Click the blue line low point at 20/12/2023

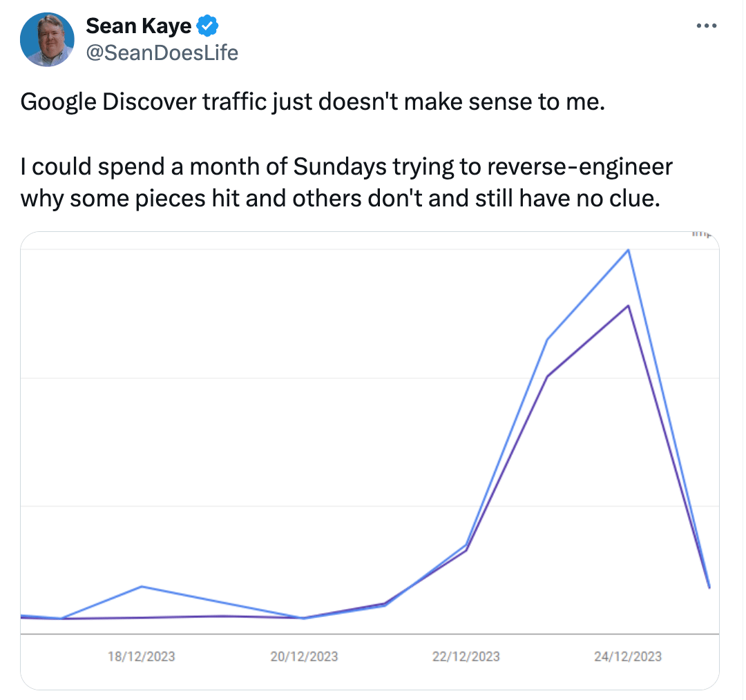[304, 619]
